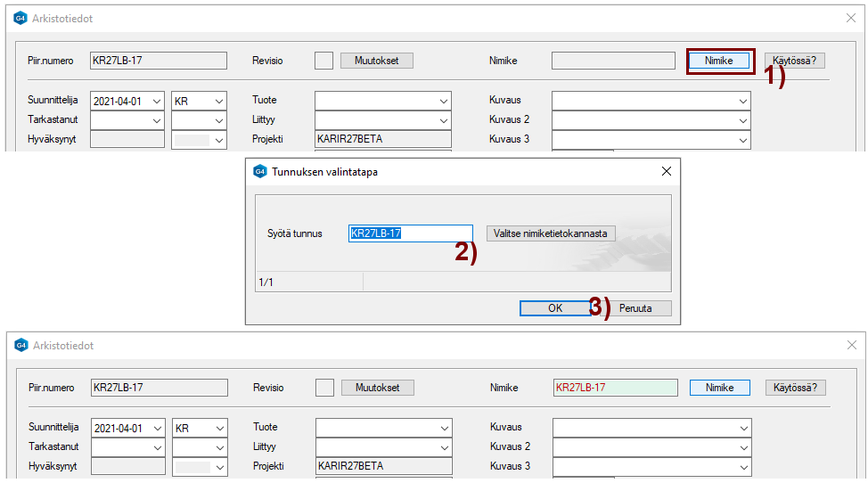This screenshot has width=868, height=483.
Task: Click the Projekti field in the top dialog
Action: click(x=383, y=139)
